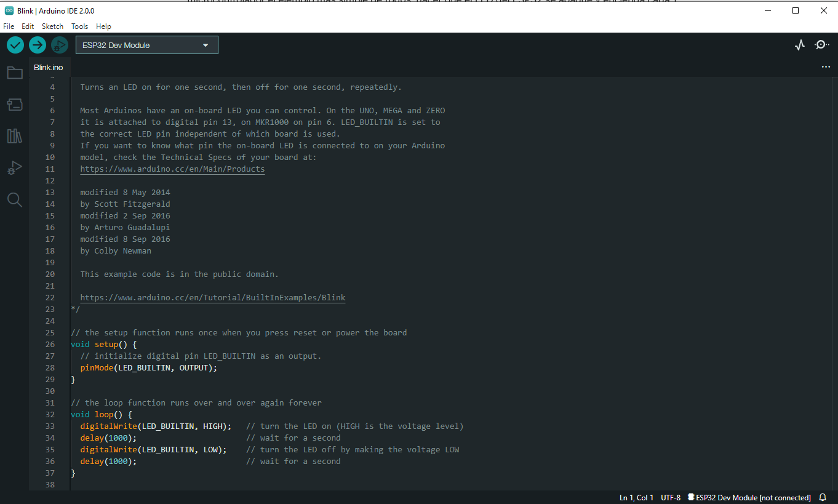Click line number 32 in the gutter
The width and height of the screenshot is (838, 504).
[x=50, y=414]
